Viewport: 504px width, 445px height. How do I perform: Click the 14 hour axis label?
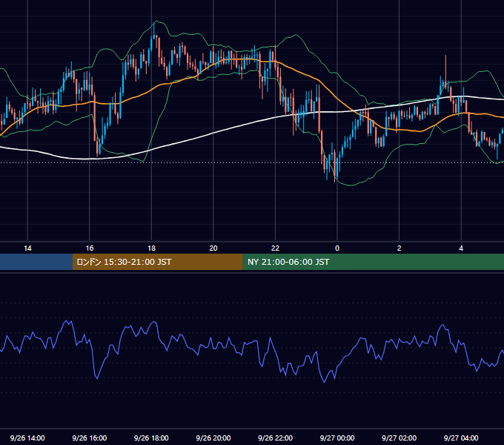[27, 248]
